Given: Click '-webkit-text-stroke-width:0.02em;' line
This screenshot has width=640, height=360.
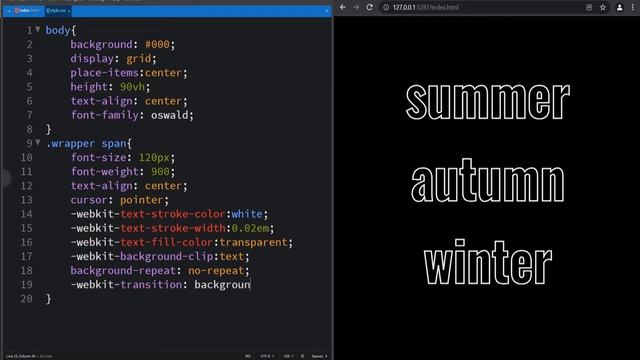Looking at the screenshot, I should (x=172, y=228).
